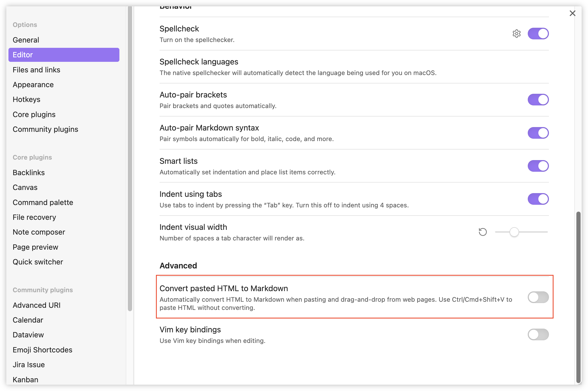The height and width of the screenshot is (391, 588).
Task: Switch to the General settings tab
Action: [x=26, y=40]
